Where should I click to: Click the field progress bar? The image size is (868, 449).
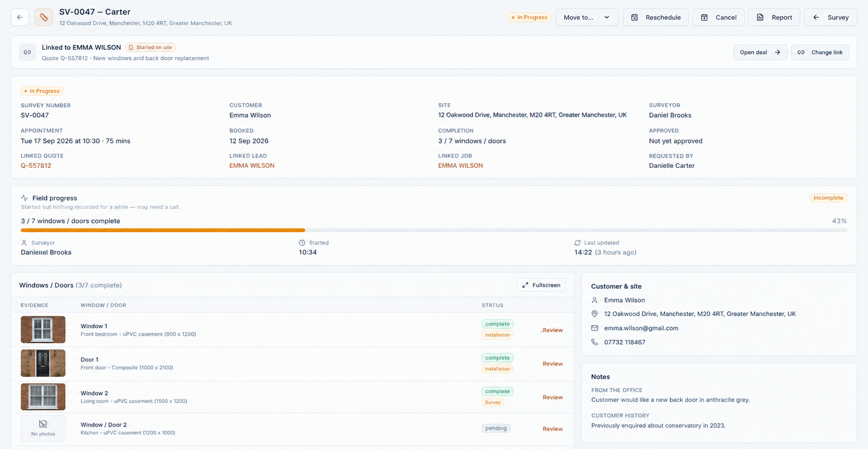(434, 230)
